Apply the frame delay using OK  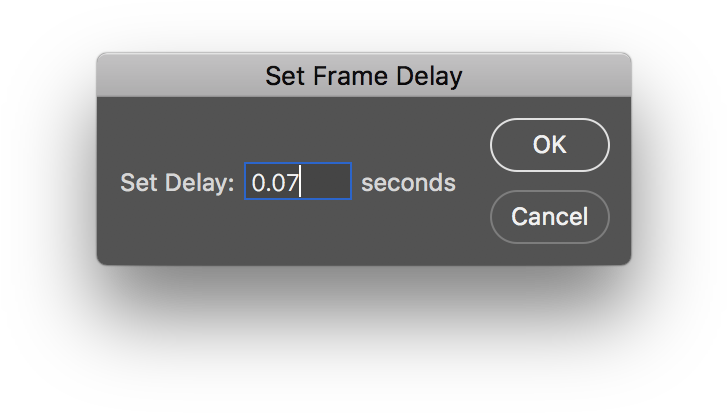[x=549, y=145]
